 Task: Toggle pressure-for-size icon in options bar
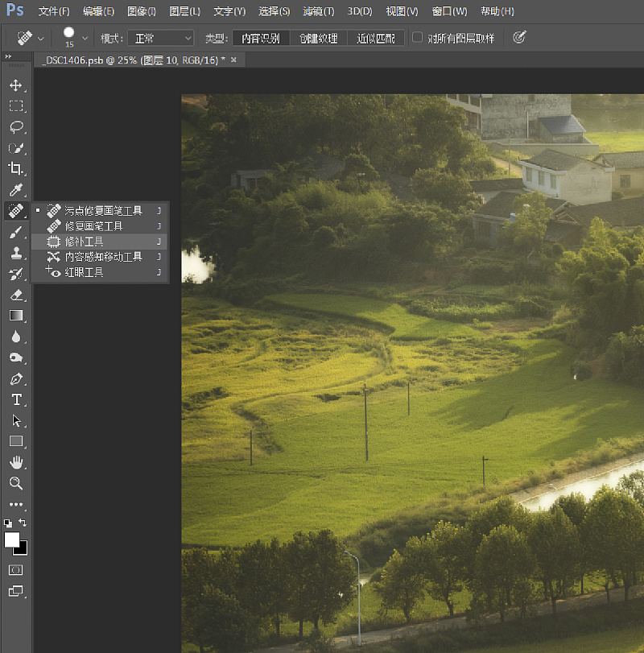[519, 38]
